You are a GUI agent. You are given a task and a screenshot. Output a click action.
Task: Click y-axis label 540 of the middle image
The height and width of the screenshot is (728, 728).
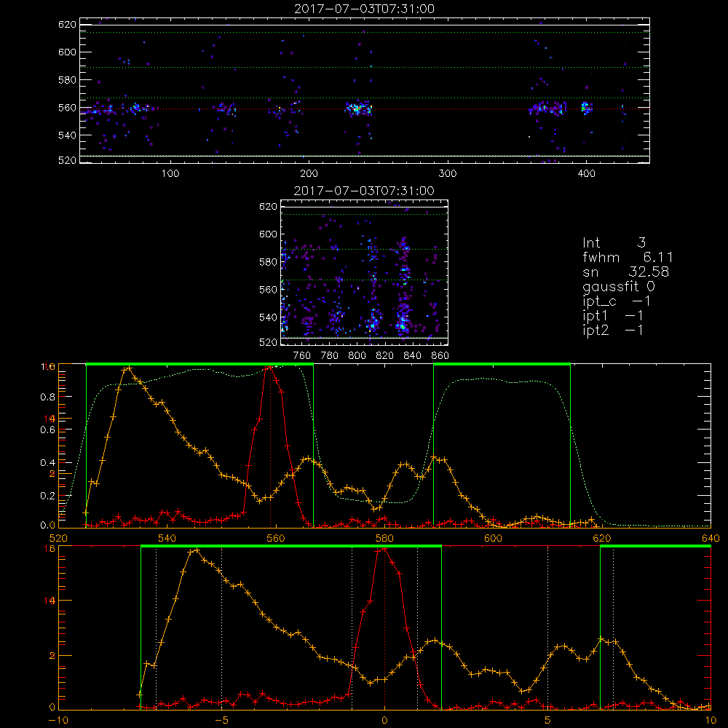[268, 317]
